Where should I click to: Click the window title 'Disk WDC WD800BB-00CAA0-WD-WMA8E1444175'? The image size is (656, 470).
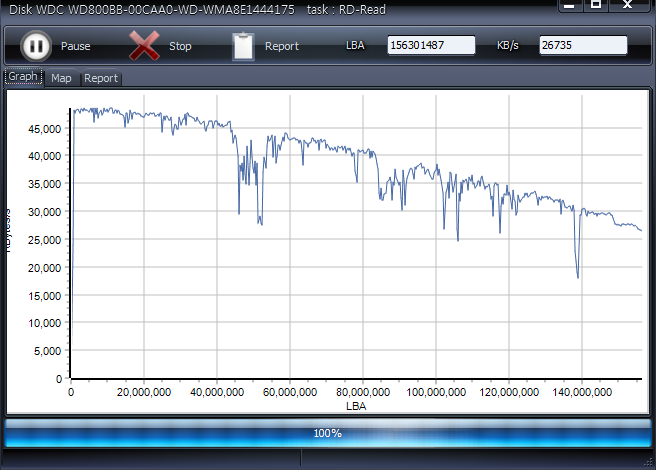click(152, 9)
